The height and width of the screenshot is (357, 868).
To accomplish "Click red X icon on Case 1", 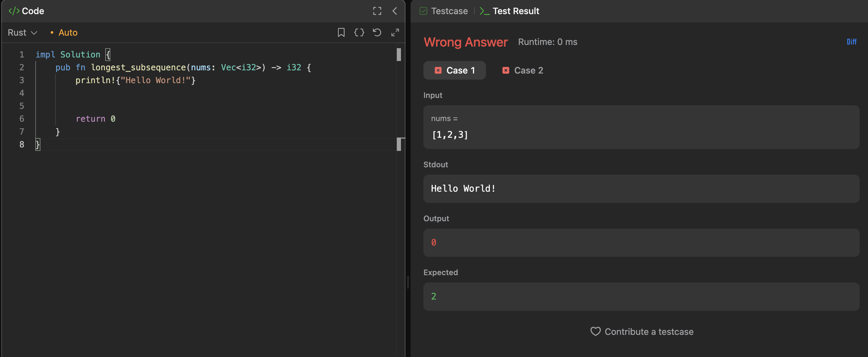I will point(438,70).
